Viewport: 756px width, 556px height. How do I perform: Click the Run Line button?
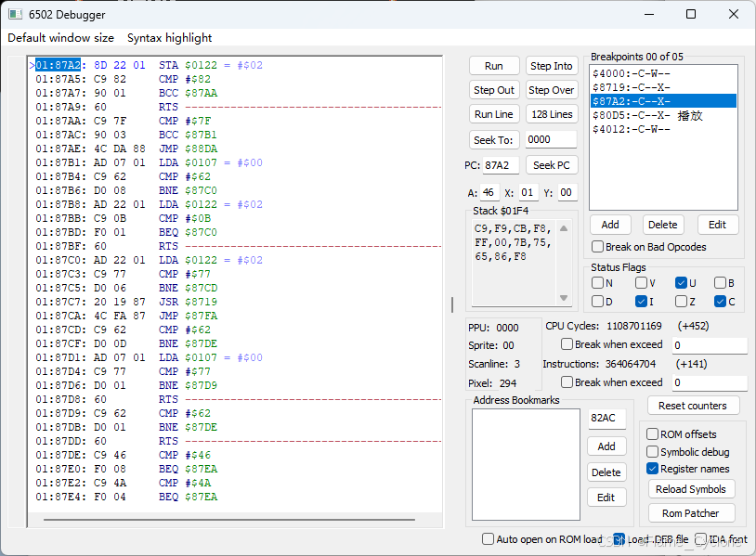coord(494,114)
